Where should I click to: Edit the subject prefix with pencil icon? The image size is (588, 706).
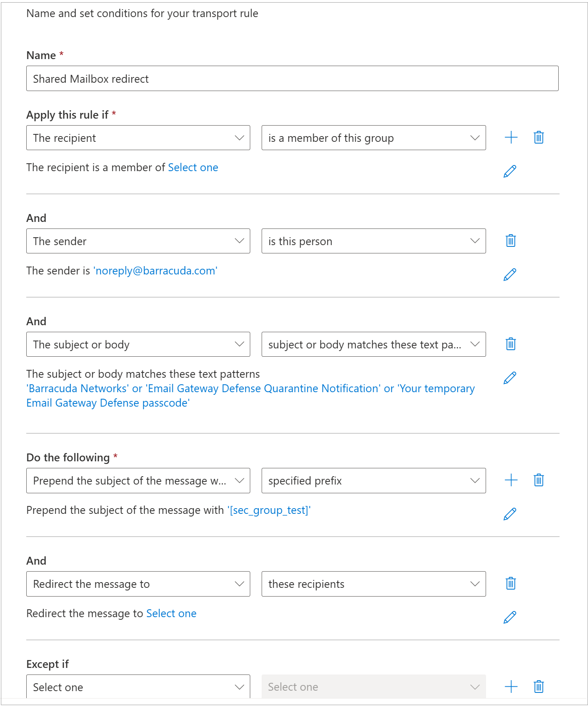tap(510, 514)
